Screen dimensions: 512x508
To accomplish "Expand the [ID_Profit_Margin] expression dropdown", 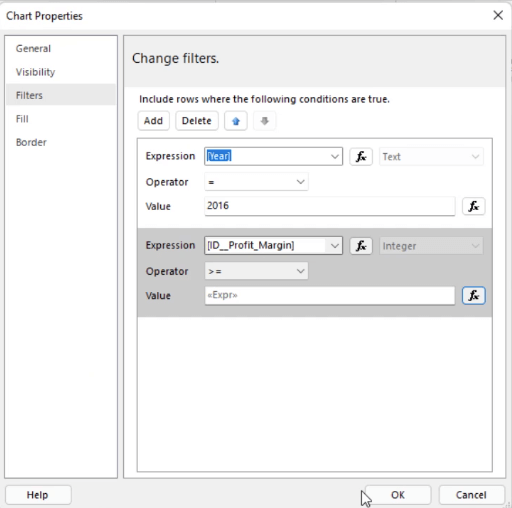I will pos(335,246).
